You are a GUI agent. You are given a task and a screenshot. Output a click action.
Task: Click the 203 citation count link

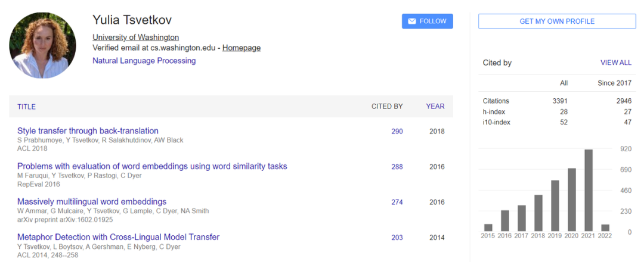click(x=397, y=238)
